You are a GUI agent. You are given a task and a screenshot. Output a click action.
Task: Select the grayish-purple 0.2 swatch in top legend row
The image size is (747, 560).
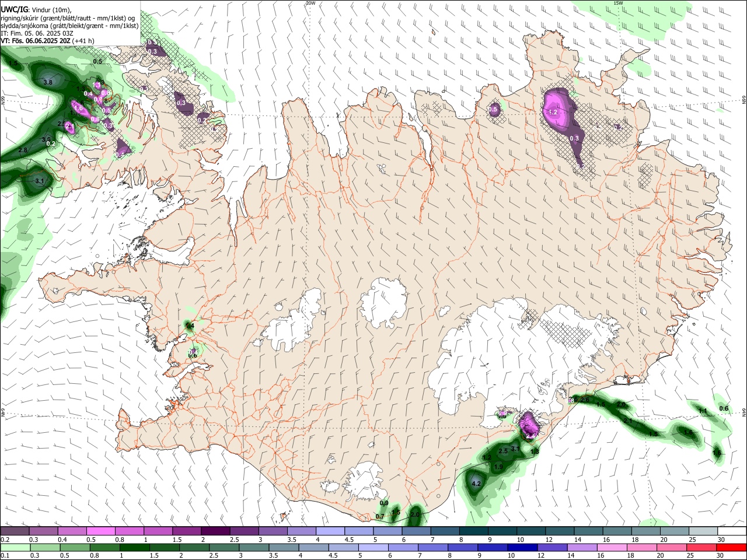[15, 531]
